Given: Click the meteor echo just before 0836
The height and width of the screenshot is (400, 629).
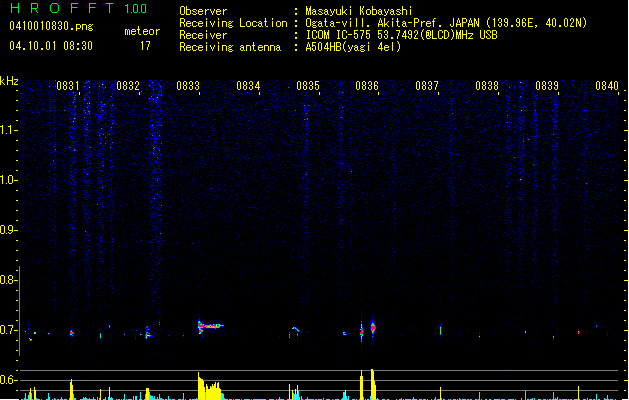Looking at the screenshot, I should [x=361, y=331].
